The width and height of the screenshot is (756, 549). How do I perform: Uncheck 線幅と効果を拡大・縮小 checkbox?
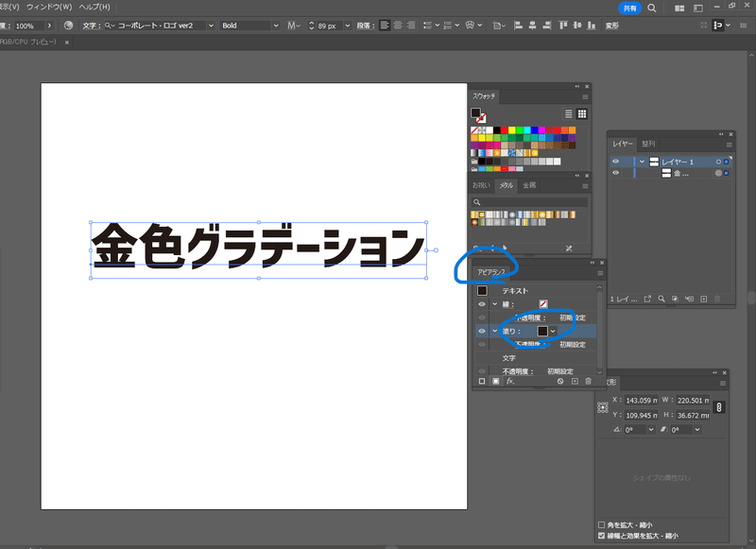tap(601, 536)
